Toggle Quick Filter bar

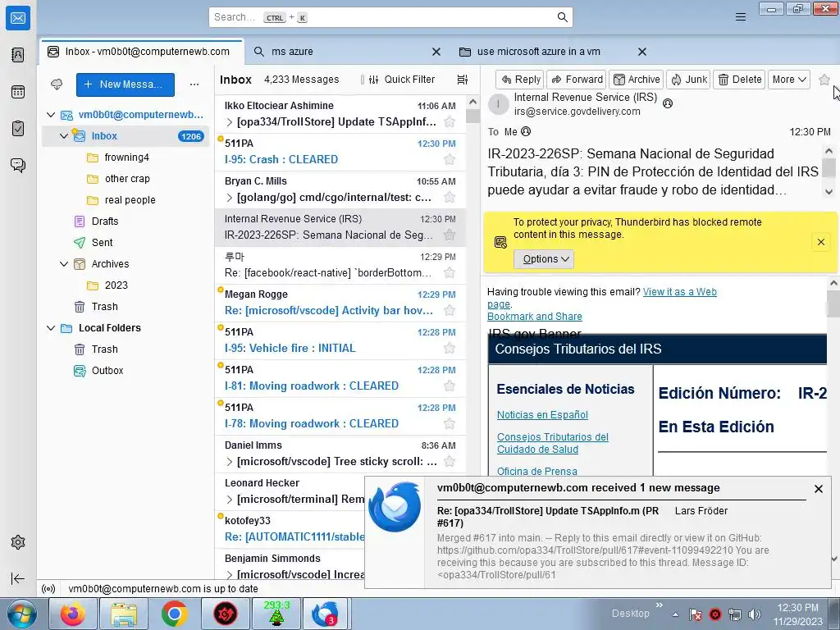402,80
